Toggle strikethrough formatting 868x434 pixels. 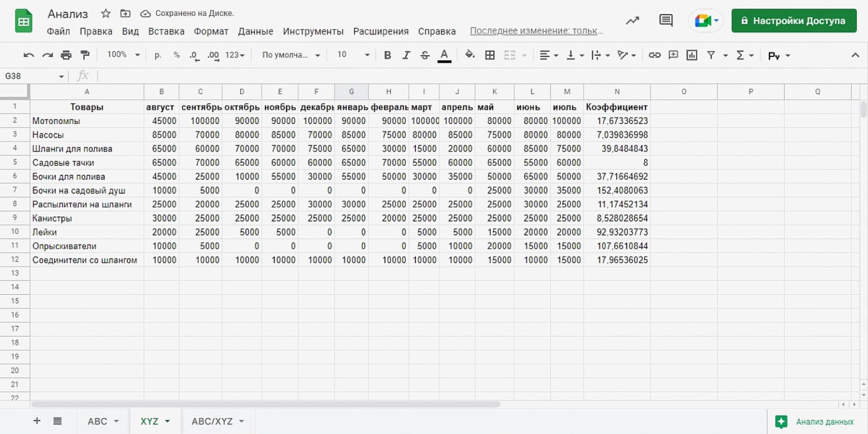425,55
